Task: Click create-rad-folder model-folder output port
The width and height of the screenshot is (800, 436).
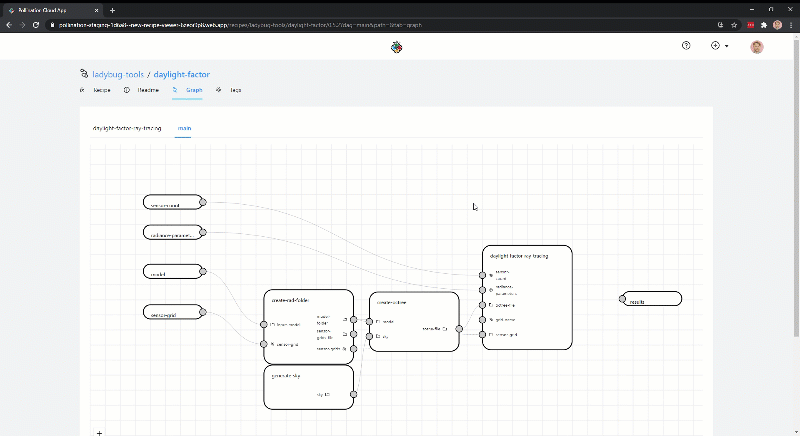Action: point(354,320)
